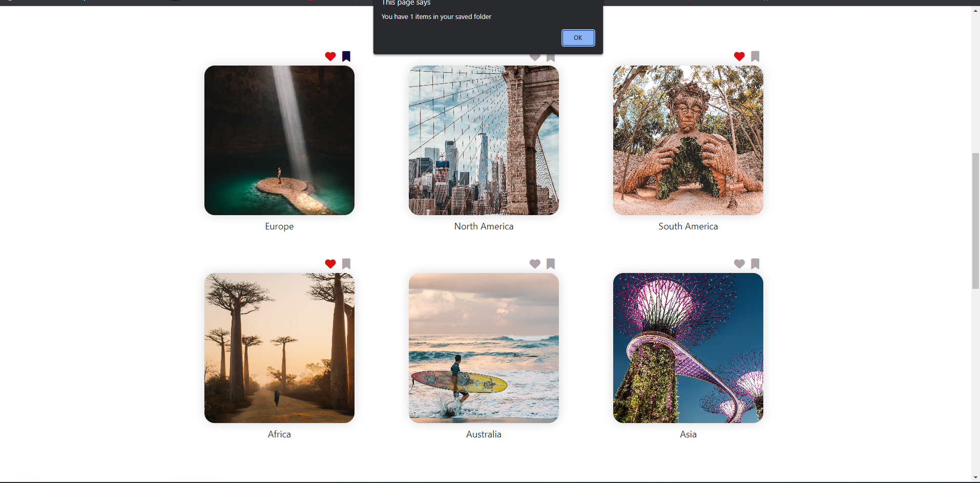Bookmark the Asia card

coord(755,264)
